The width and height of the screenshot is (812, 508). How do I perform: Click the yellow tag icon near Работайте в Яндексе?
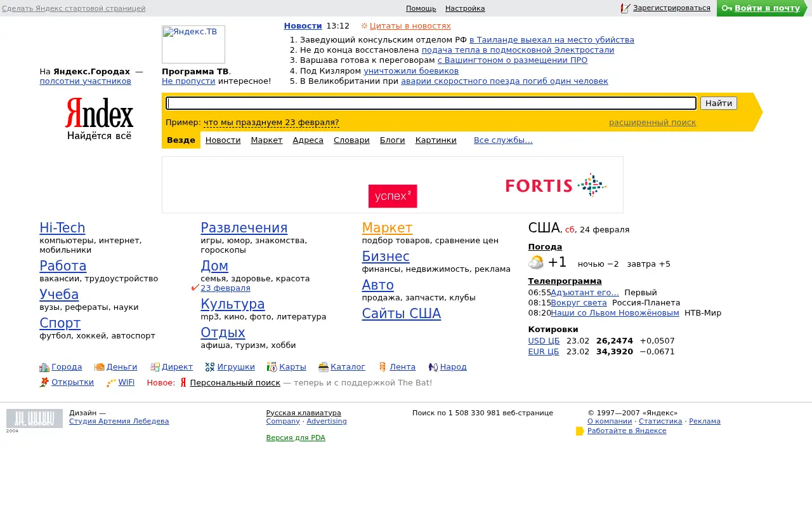[580, 431]
